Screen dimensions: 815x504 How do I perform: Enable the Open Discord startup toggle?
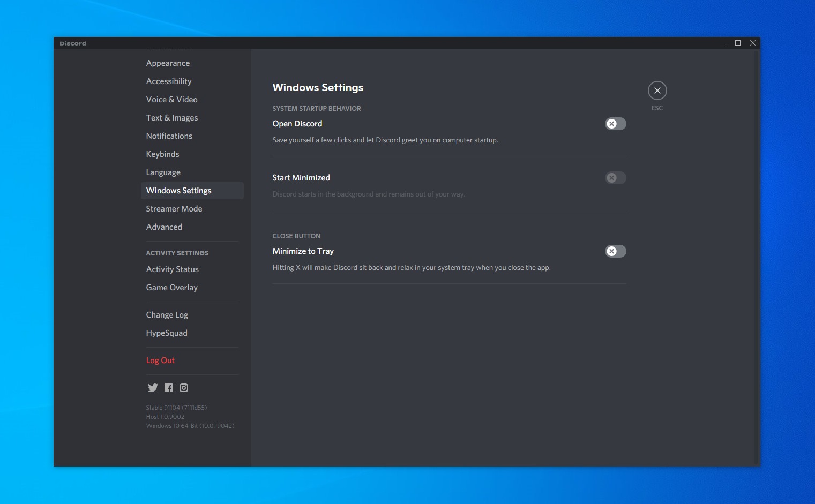(x=616, y=124)
